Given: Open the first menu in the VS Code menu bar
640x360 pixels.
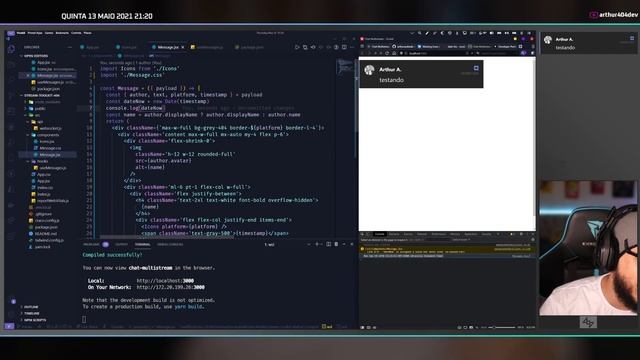Looking at the screenshot, I should point(21,33).
